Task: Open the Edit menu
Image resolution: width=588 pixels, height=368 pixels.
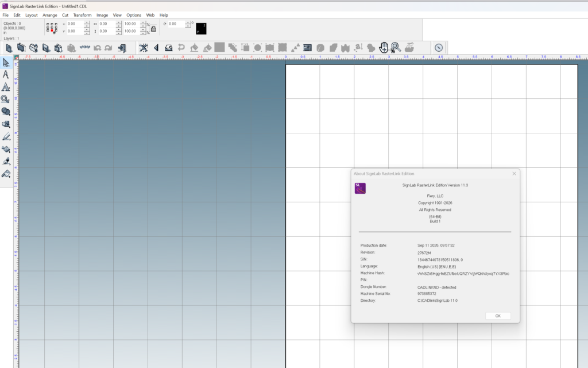Action: [x=17, y=15]
